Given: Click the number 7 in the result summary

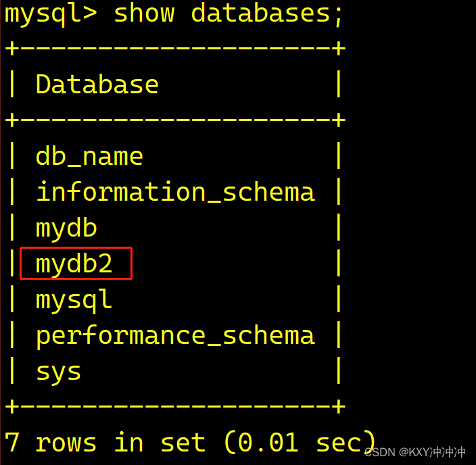Looking at the screenshot, I should point(12,443).
